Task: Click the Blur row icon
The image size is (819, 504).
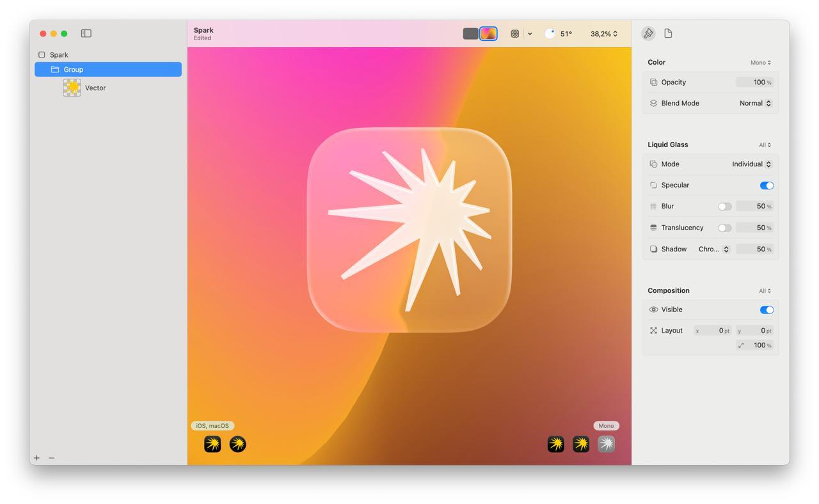Action: tap(653, 207)
